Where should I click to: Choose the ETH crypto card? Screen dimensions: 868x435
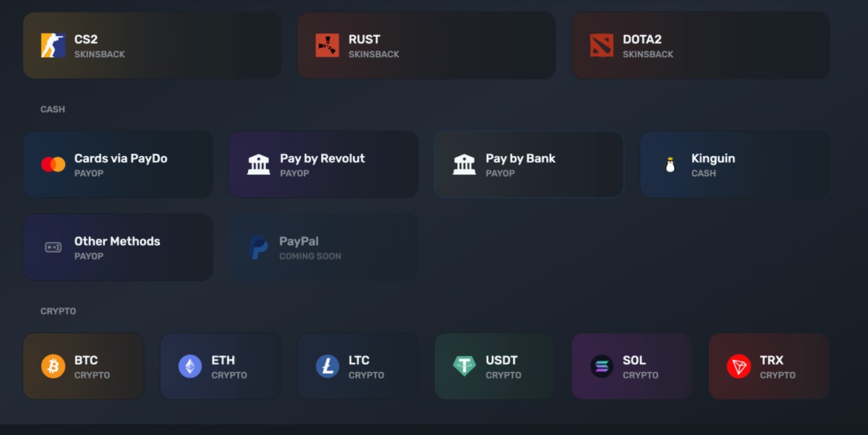pos(221,366)
